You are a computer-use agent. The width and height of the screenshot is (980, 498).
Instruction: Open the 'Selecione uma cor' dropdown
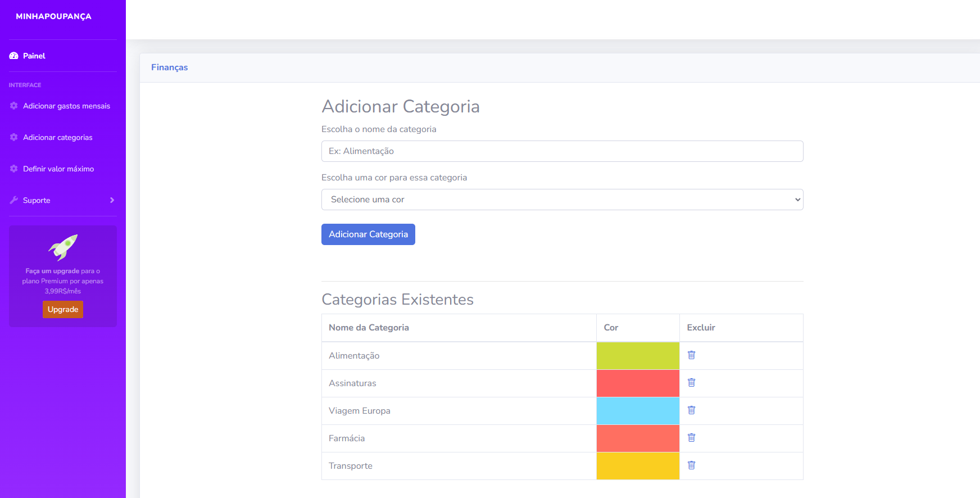[x=562, y=200]
